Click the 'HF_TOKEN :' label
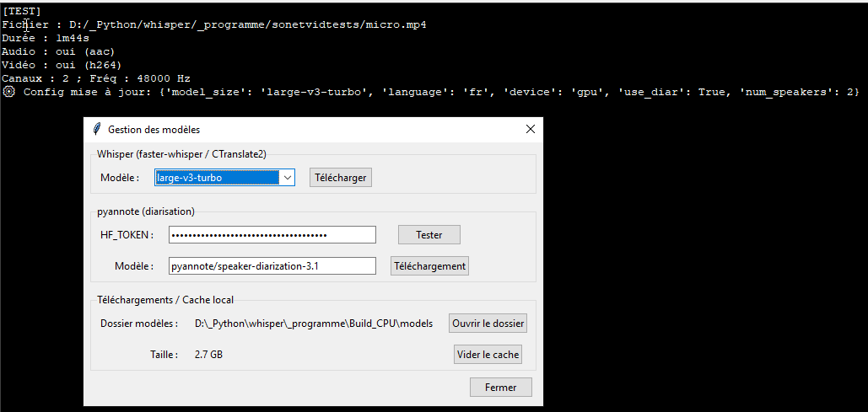The height and width of the screenshot is (412, 868). [x=127, y=234]
